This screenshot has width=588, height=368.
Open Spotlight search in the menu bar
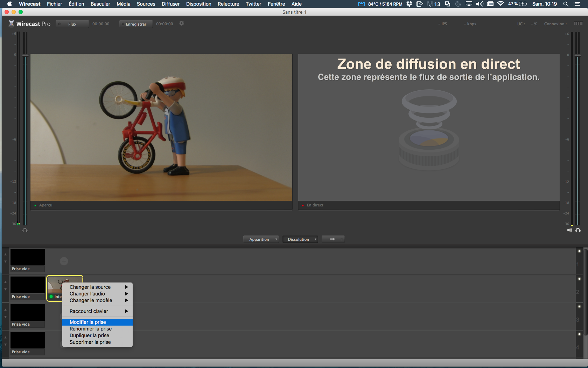566,4
